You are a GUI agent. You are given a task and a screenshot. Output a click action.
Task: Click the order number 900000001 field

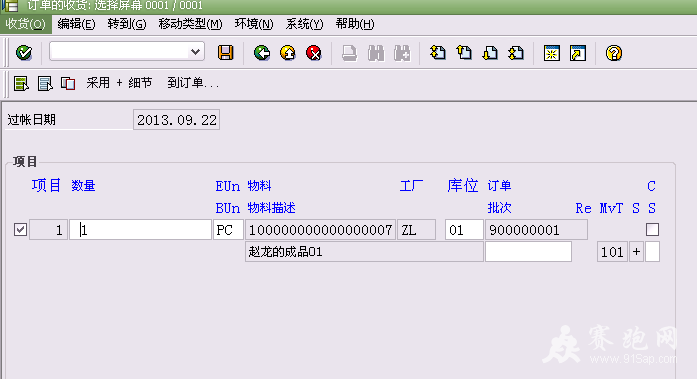click(x=536, y=230)
